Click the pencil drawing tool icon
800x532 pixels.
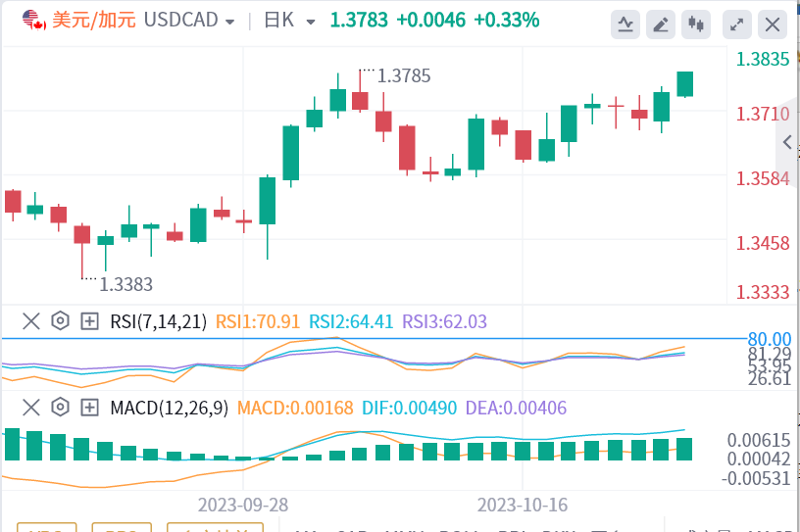click(x=662, y=24)
